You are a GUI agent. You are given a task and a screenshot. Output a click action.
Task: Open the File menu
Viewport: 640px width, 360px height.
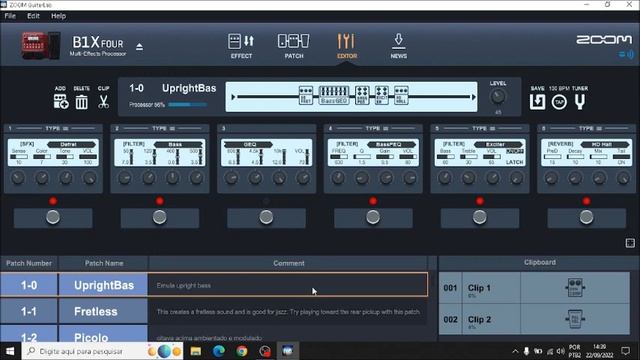10,16
